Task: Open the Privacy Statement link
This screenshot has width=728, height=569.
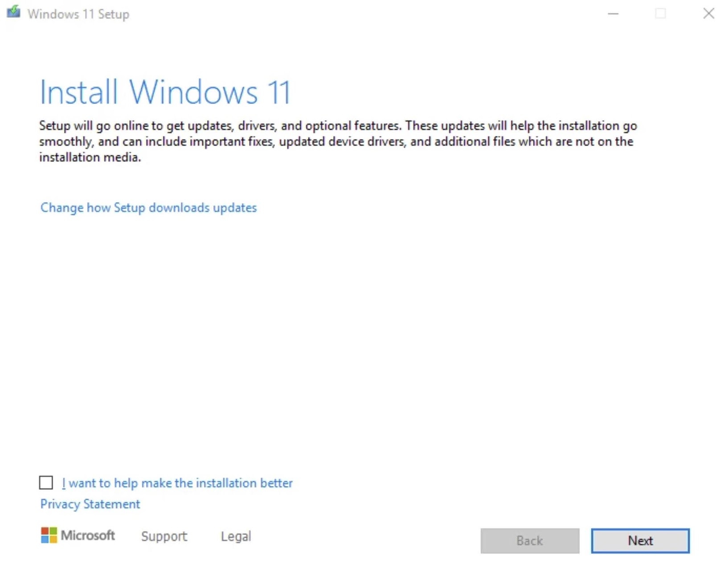Action: pos(90,504)
